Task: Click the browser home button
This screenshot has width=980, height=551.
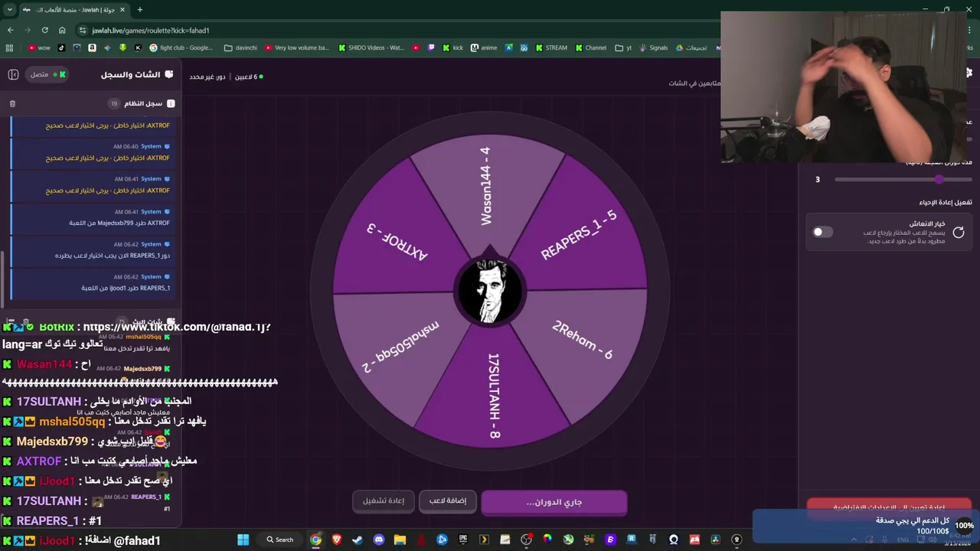Action: [61, 30]
